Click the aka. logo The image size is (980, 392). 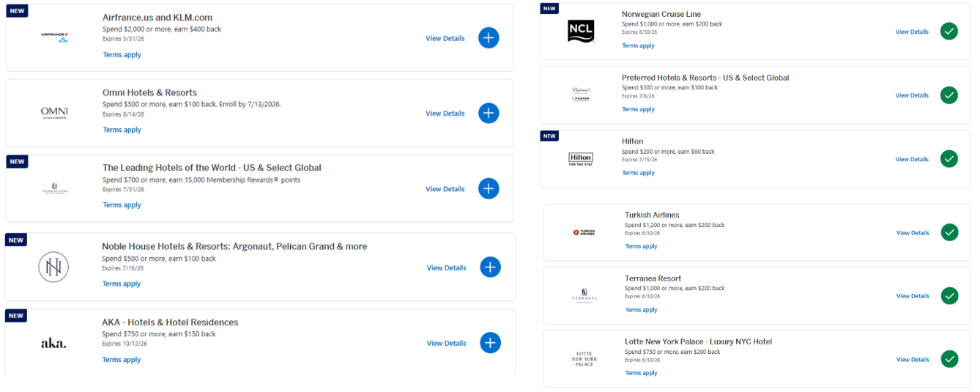(53, 343)
